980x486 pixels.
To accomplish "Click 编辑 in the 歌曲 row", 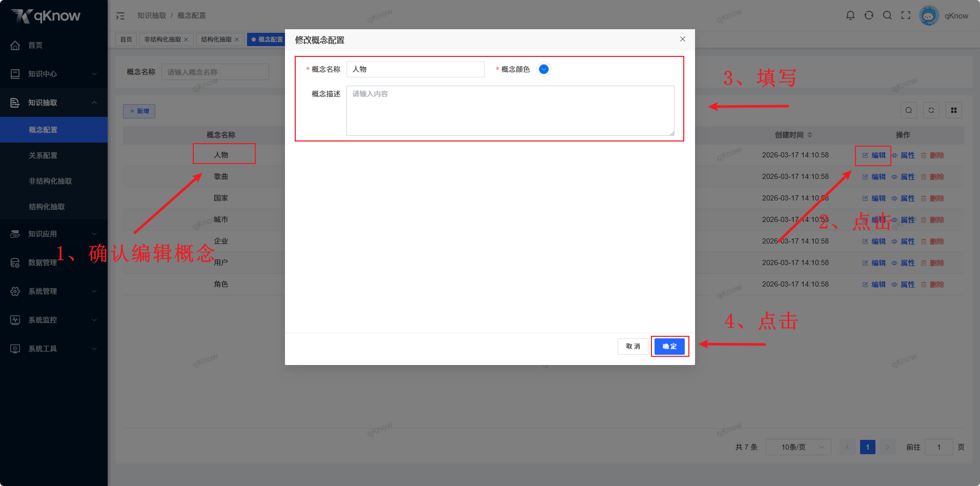I will point(874,177).
